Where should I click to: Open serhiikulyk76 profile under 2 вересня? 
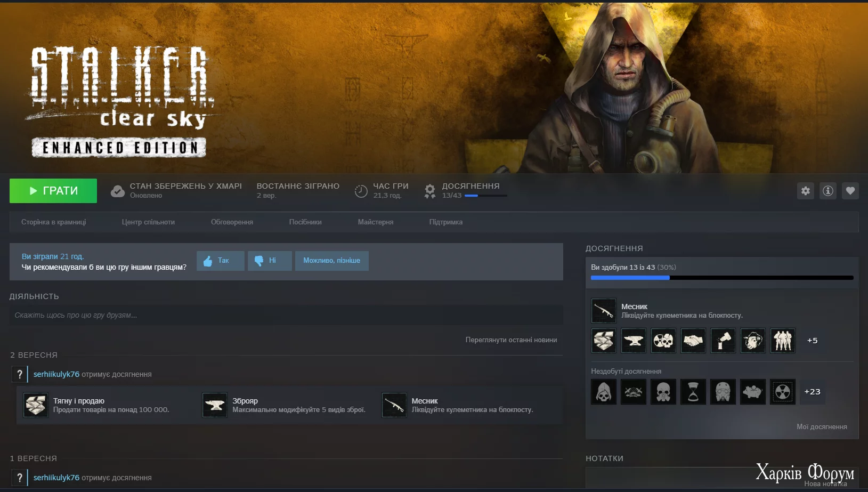click(56, 374)
